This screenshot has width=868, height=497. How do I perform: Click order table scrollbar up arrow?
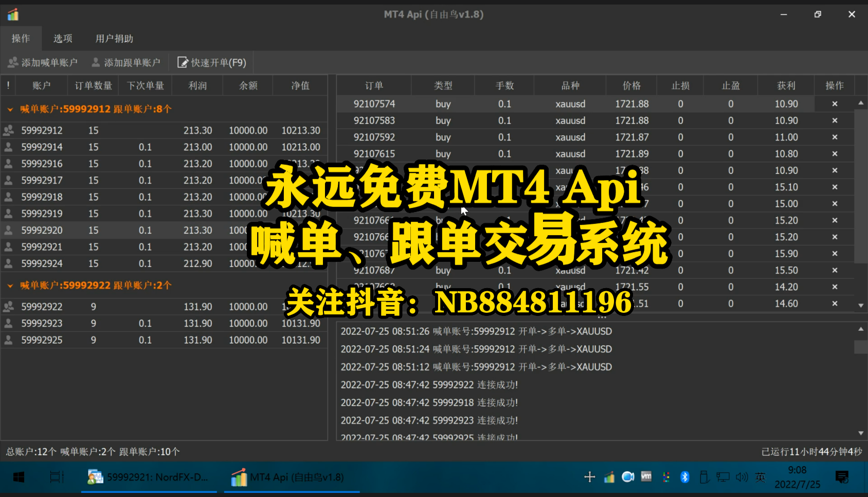[x=861, y=103]
